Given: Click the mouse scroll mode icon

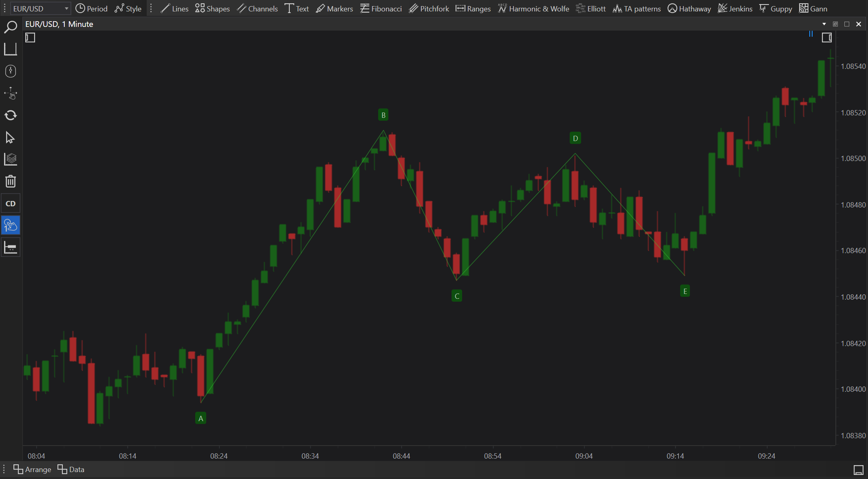Looking at the screenshot, I should (10, 71).
